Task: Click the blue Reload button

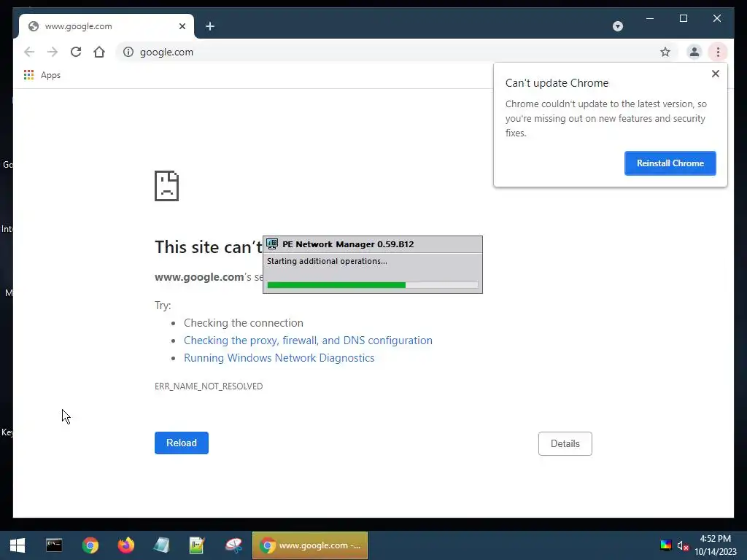Action: 182,443
